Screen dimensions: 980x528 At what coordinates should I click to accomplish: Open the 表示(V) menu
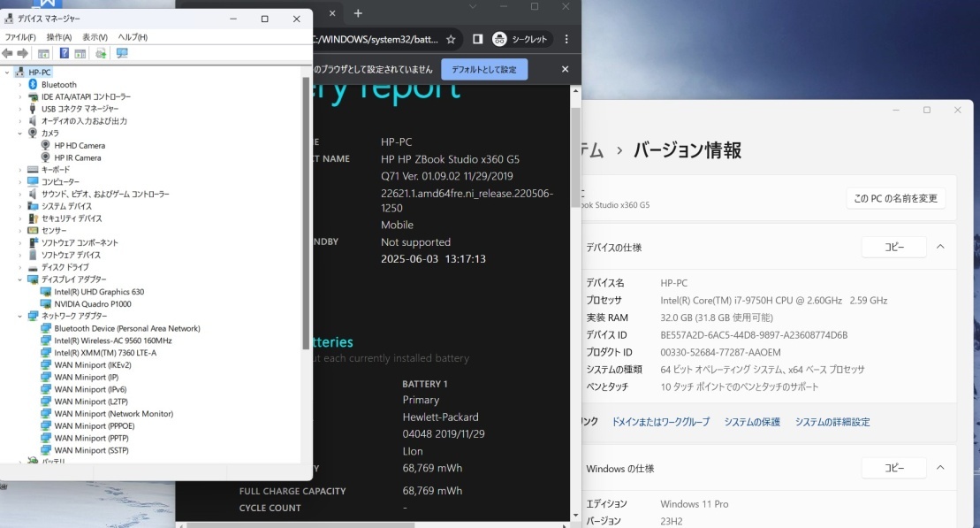pos(95,37)
